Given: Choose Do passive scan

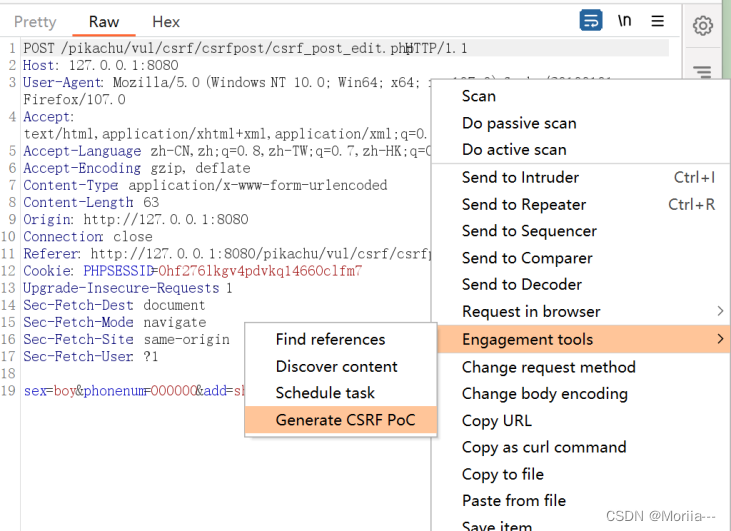Looking at the screenshot, I should pos(580,123).
